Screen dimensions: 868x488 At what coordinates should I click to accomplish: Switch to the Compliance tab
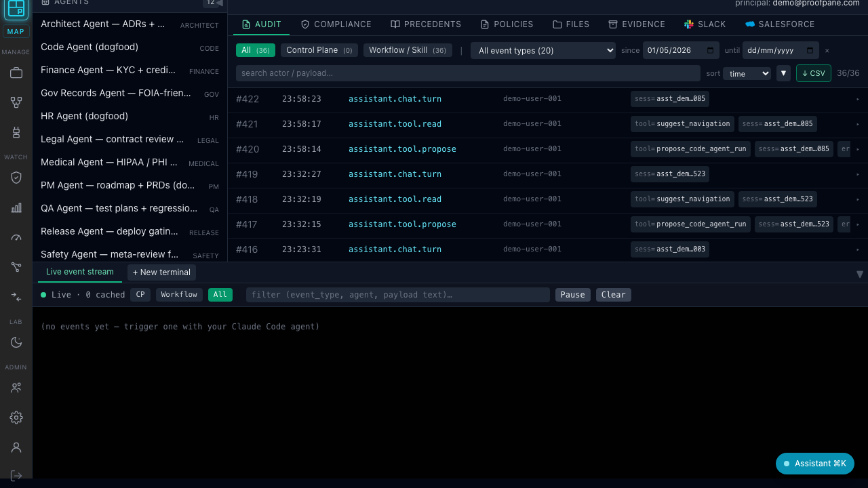(336, 24)
